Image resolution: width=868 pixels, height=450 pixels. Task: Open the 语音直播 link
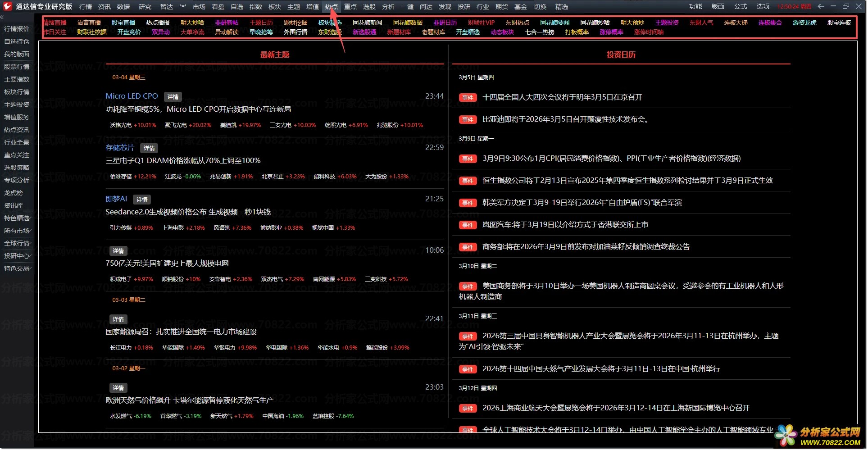89,23
